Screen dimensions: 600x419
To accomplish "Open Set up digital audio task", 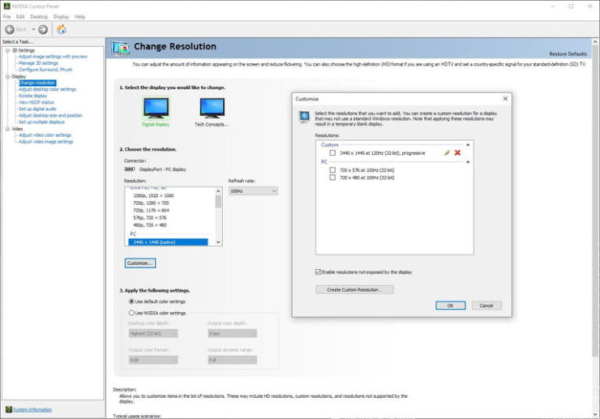I will [38, 109].
